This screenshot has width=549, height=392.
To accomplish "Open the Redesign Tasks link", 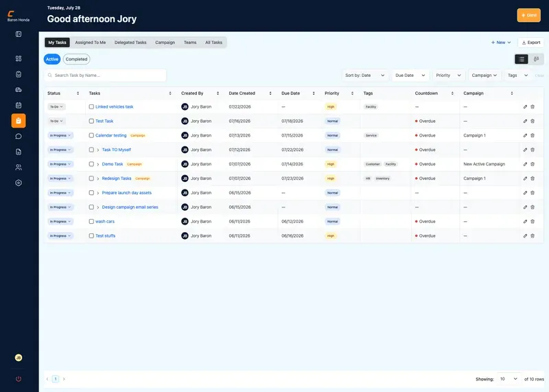I will tap(117, 178).
